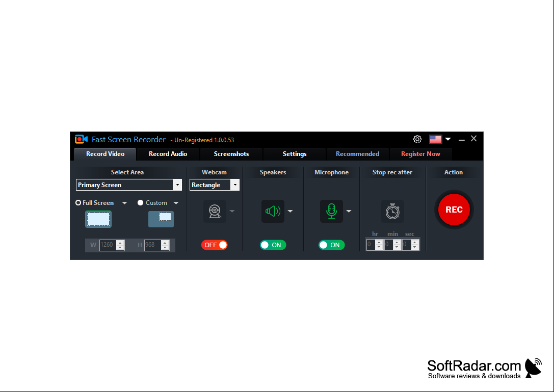This screenshot has height=392, width=554.
Task: Turn off the Speakers ON toggle
Action: click(x=273, y=245)
